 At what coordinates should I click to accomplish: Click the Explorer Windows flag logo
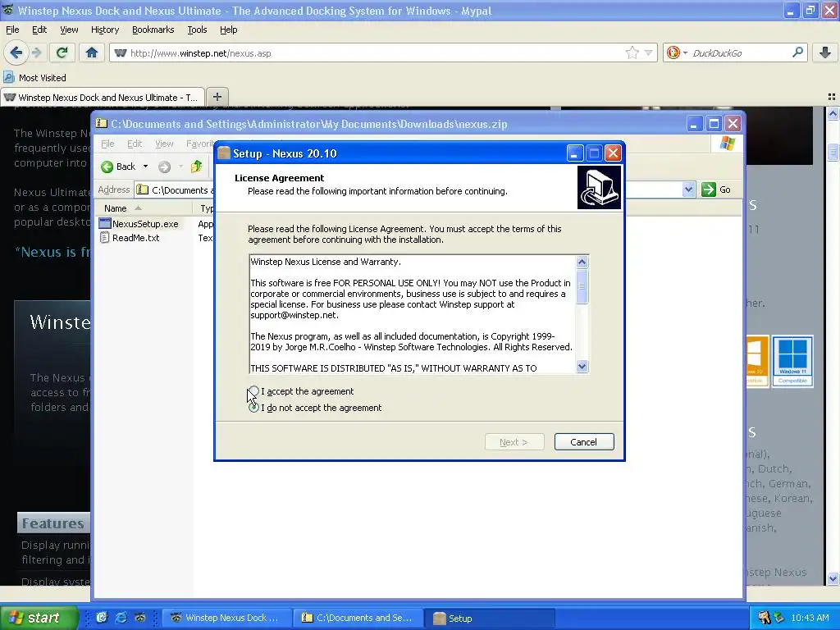[x=728, y=143]
